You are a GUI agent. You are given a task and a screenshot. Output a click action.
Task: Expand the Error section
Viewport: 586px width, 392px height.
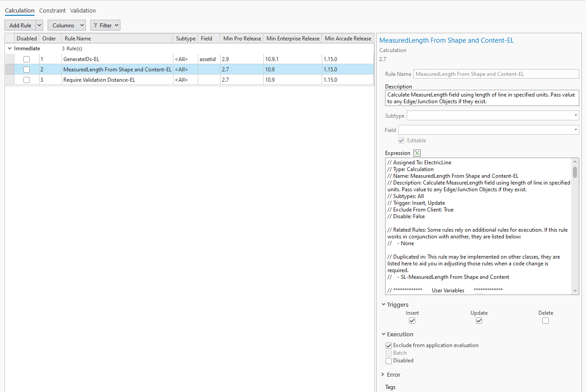(x=382, y=374)
